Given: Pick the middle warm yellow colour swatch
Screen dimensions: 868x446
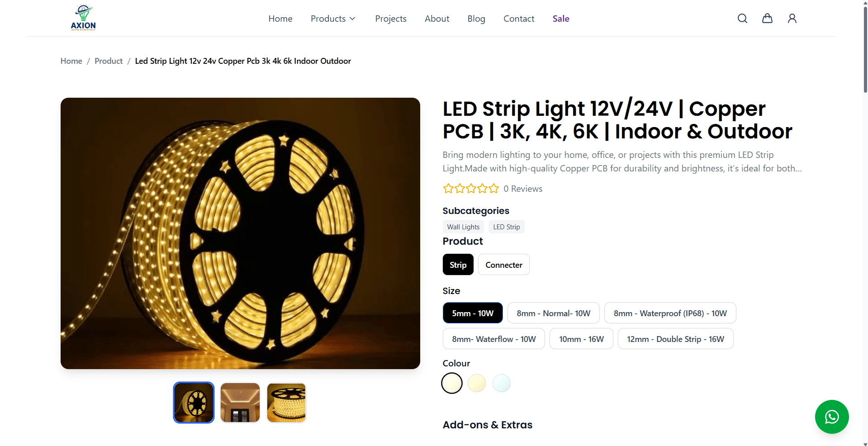Looking at the screenshot, I should (x=477, y=383).
